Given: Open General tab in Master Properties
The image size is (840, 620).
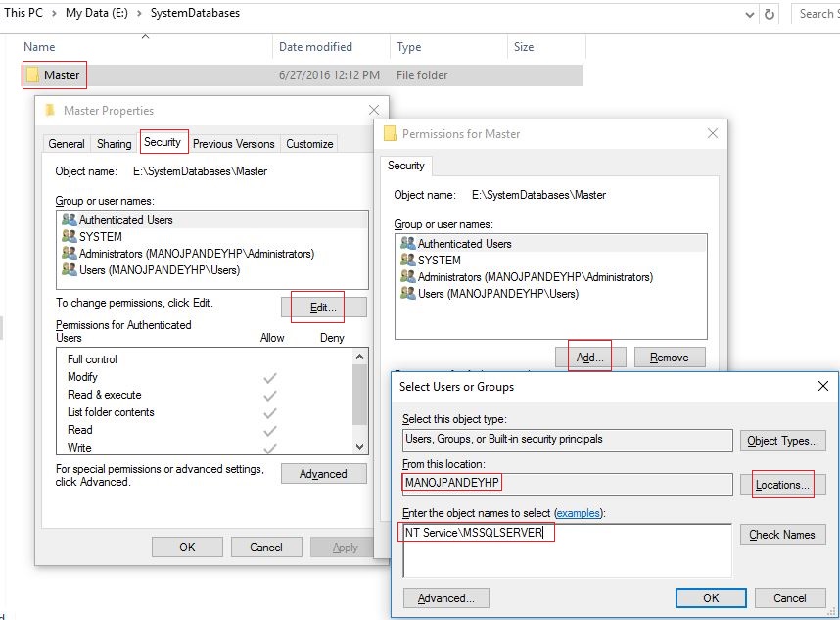Looking at the screenshot, I should [x=67, y=144].
